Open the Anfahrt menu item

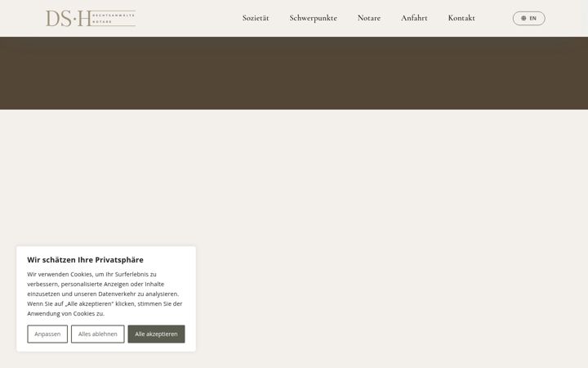pos(414,18)
